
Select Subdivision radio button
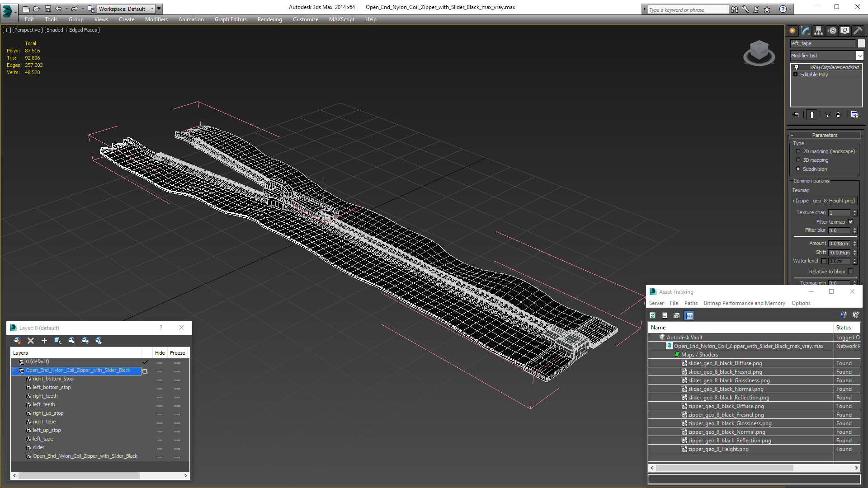(798, 169)
